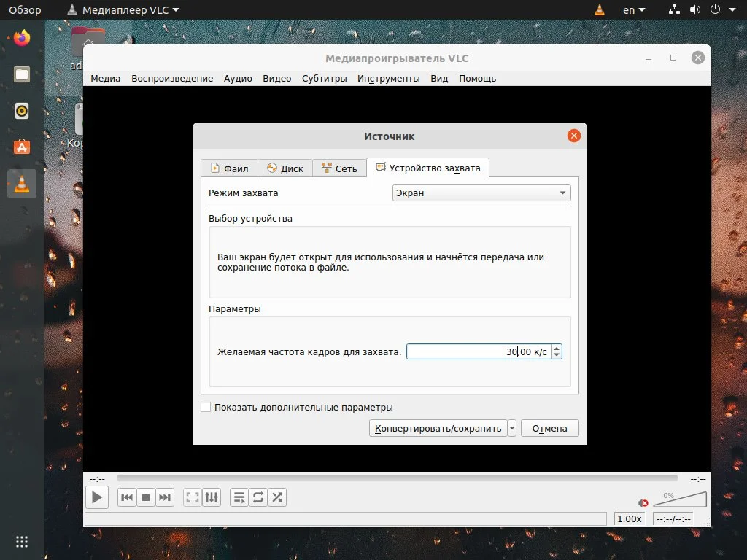Expand the arrow beside Конвертировать/сохранить
This screenshot has width=747, height=560.
tap(511, 428)
